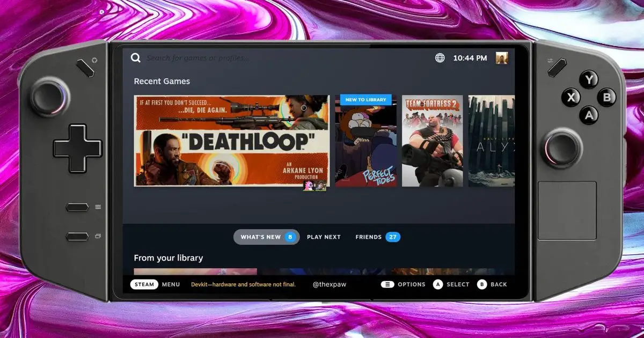Click the MENU label in footer
This screenshot has height=338, width=644.
point(171,284)
